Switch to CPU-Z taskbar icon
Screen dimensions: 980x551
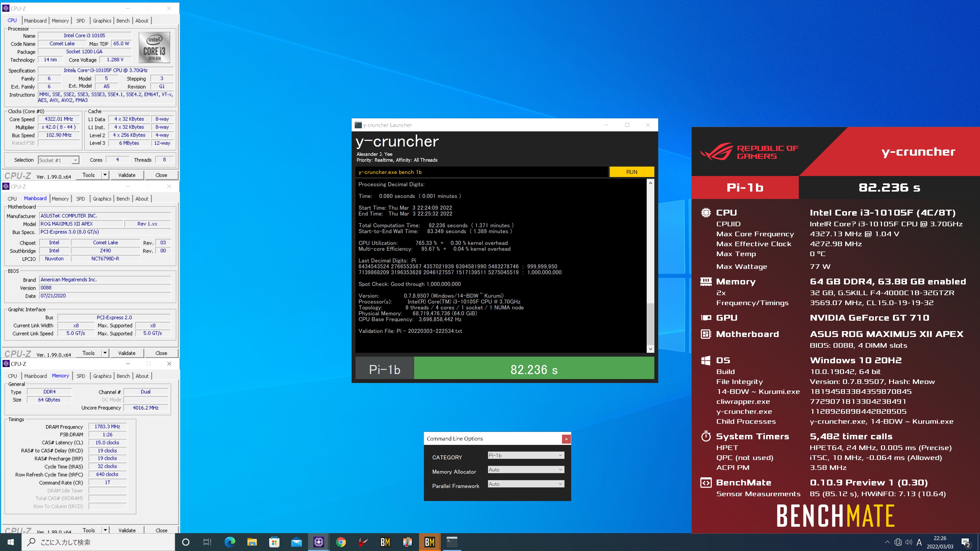point(318,542)
